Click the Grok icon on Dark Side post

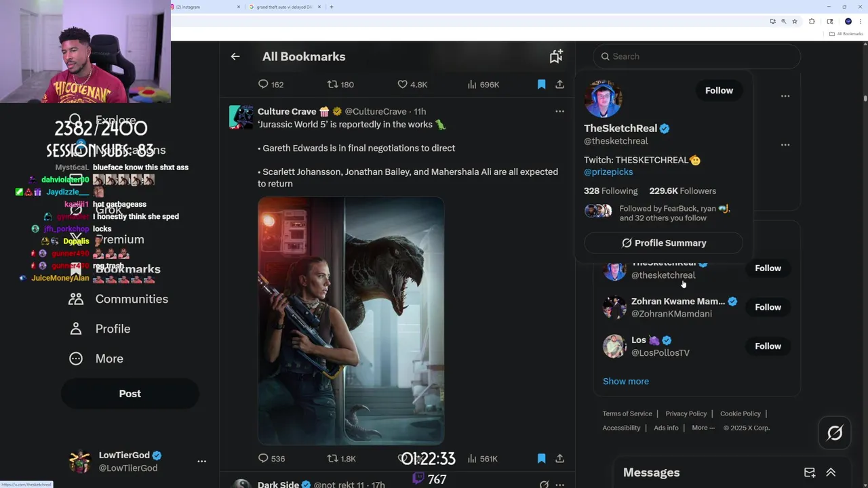tap(544, 485)
